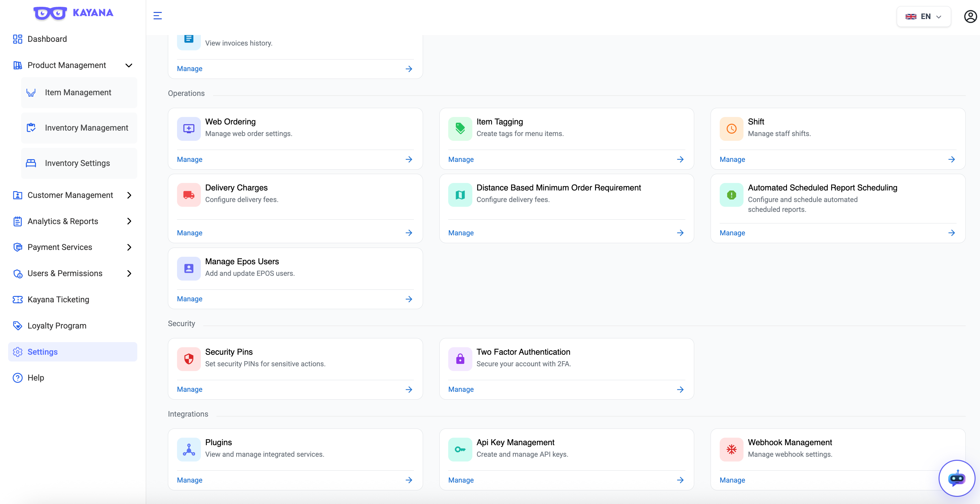Screen dimensions: 980x504
Task: Click the hamburger sidebar toggle icon
Action: [158, 16]
